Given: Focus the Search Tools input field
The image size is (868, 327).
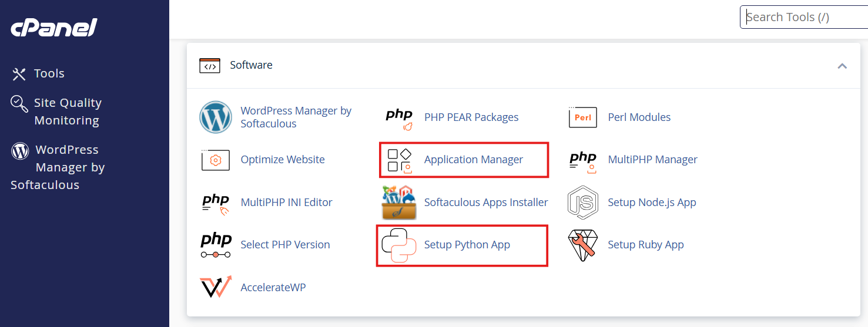Looking at the screenshot, I should (804, 17).
